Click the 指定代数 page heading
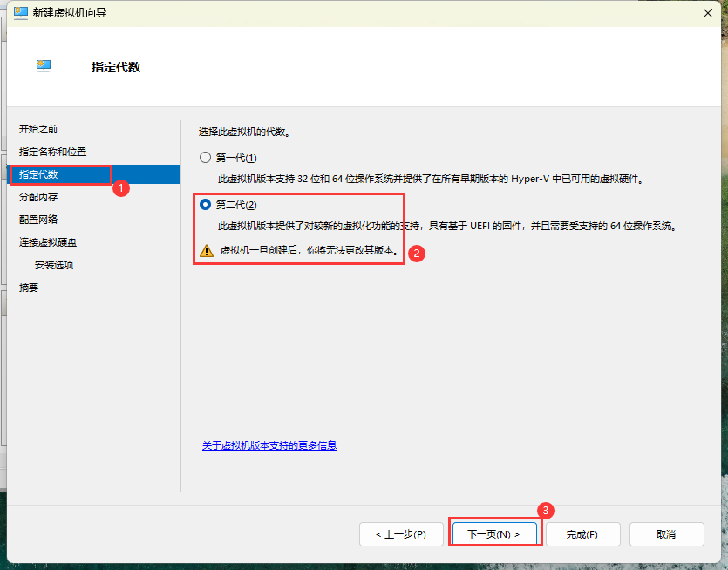The width and height of the screenshot is (728, 570). click(116, 67)
